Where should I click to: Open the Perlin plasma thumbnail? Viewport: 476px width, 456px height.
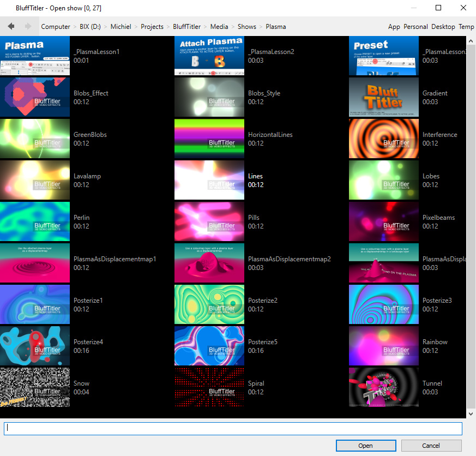pos(35,222)
